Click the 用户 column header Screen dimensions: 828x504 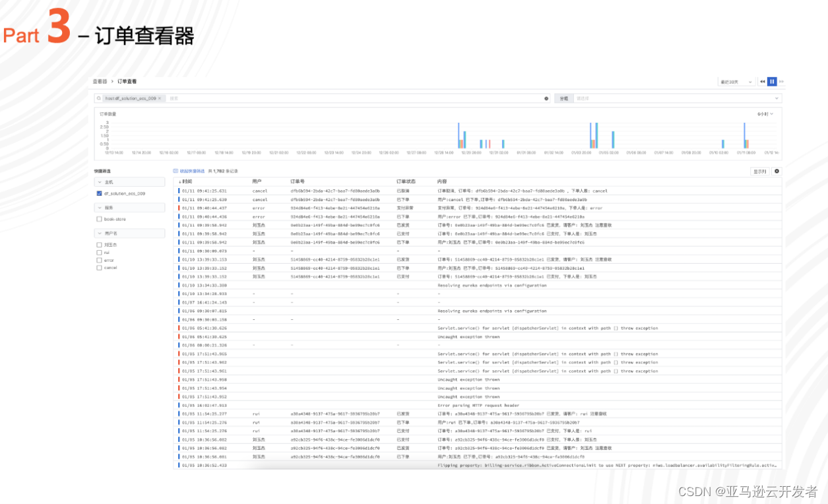click(257, 181)
